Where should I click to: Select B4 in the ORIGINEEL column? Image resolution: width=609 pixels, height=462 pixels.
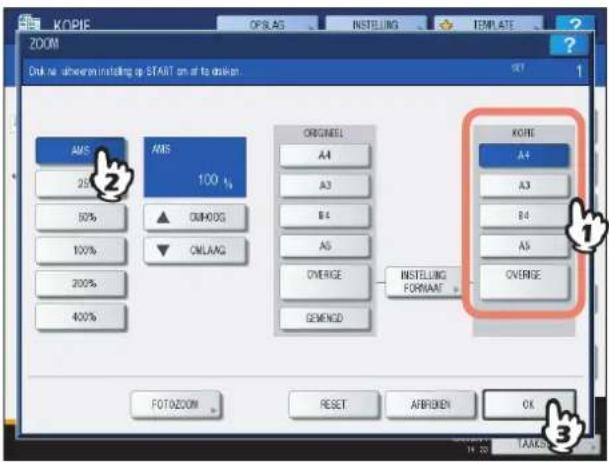[324, 216]
